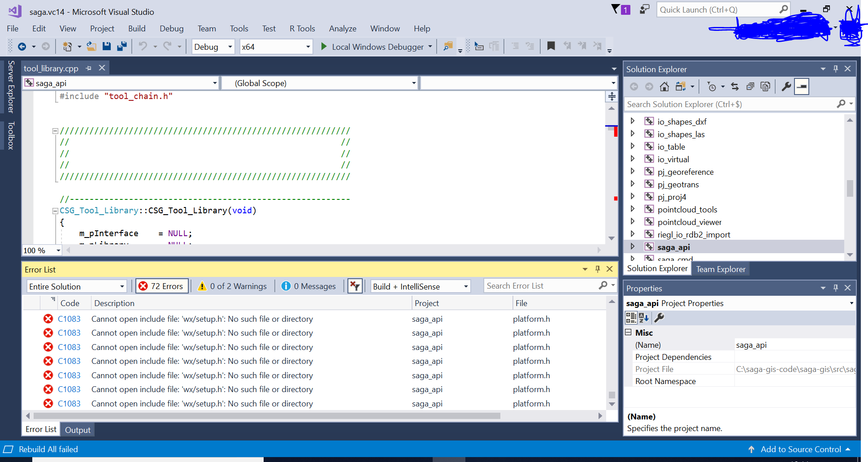This screenshot has height=462, width=868.
Task: Toggle the 72 Errors filter
Action: tap(161, 286)
